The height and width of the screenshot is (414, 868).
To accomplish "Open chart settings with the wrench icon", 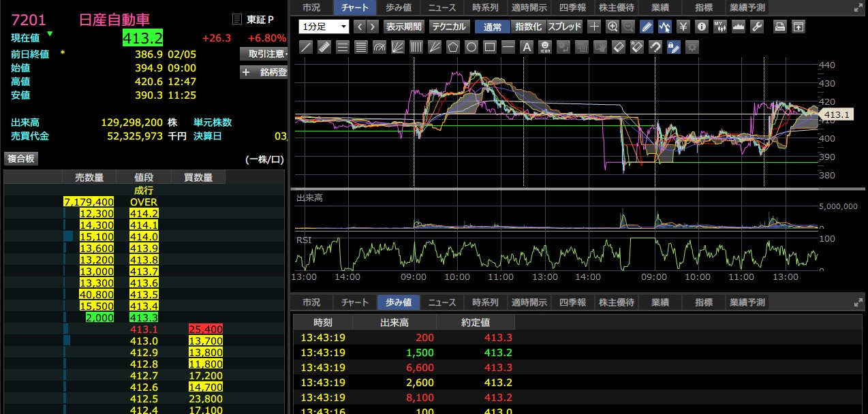I will coord(757,27).
